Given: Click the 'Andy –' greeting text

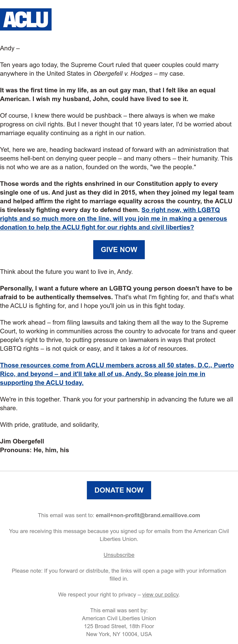Looking at the screenshot, I should point(10,48).
